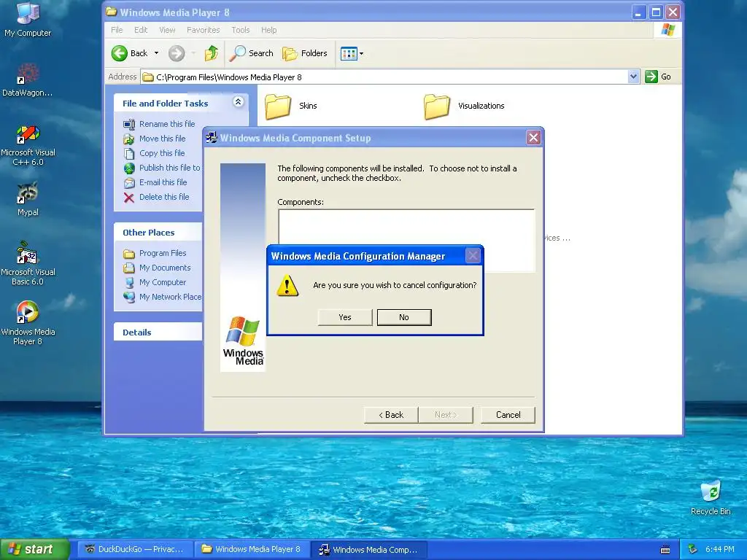Open the Tools menu
This screenshot has width=747, height=560.
[x=241, y=30]
